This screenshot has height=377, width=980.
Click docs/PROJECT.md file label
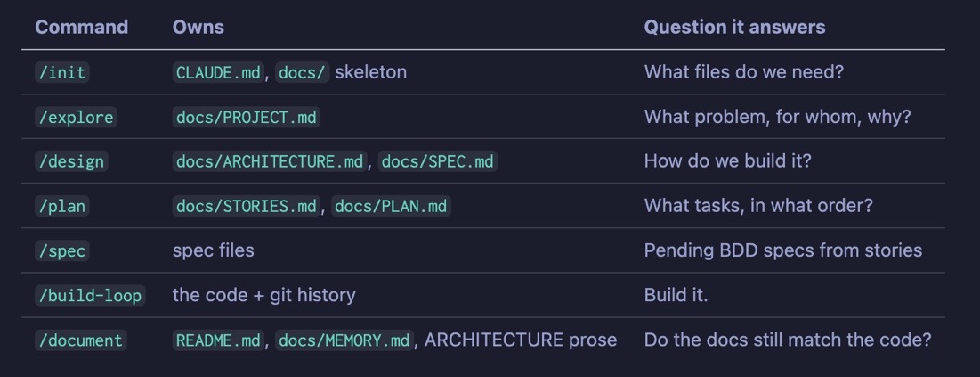coord(247,117)
